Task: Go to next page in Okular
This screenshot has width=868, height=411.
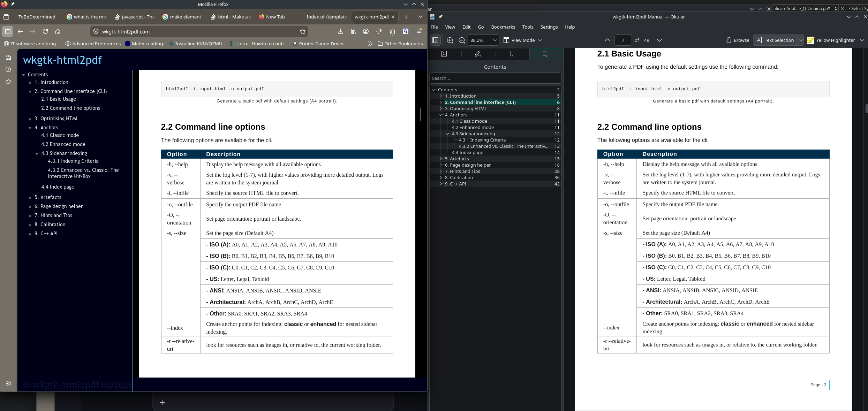Action: pos(659,40)
